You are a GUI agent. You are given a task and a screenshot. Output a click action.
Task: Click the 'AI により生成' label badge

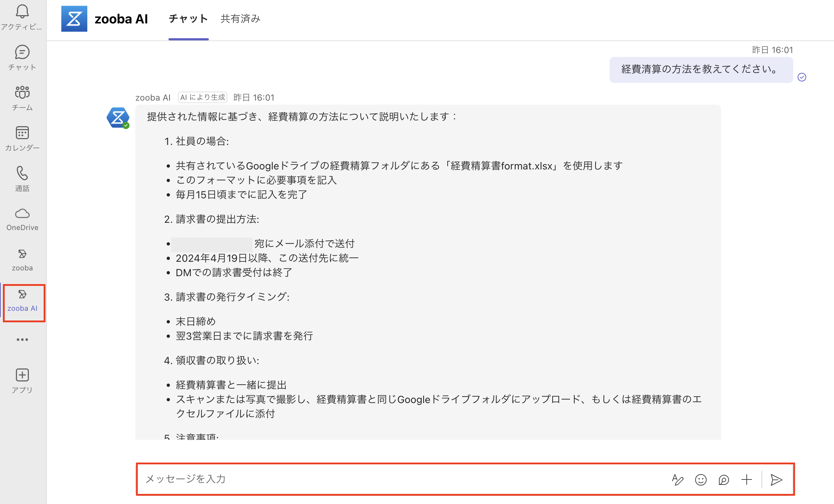(x=202, y=97)
